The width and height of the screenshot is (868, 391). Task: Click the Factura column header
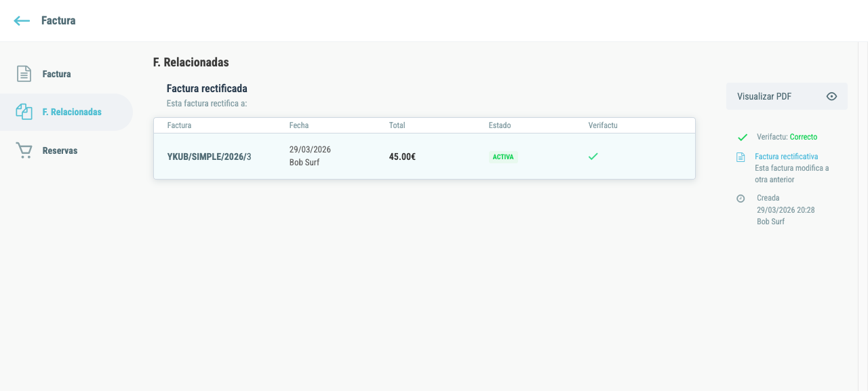click(x=179, y=125)
